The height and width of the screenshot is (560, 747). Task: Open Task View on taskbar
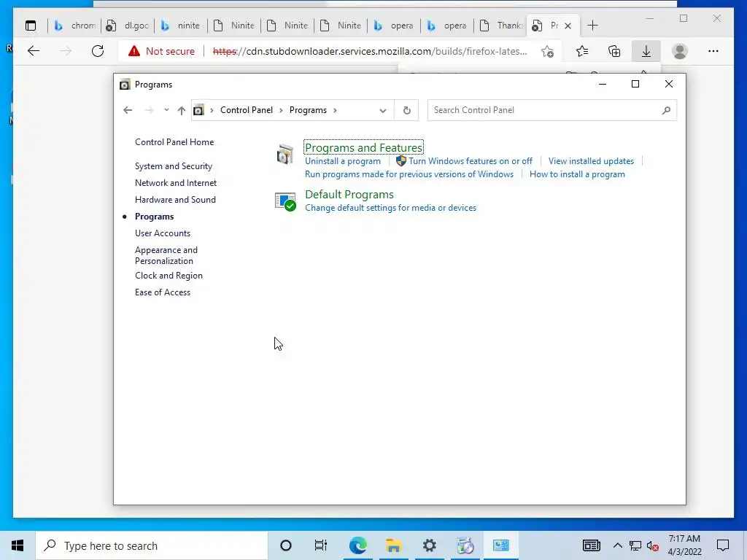(x=321, y=545)
